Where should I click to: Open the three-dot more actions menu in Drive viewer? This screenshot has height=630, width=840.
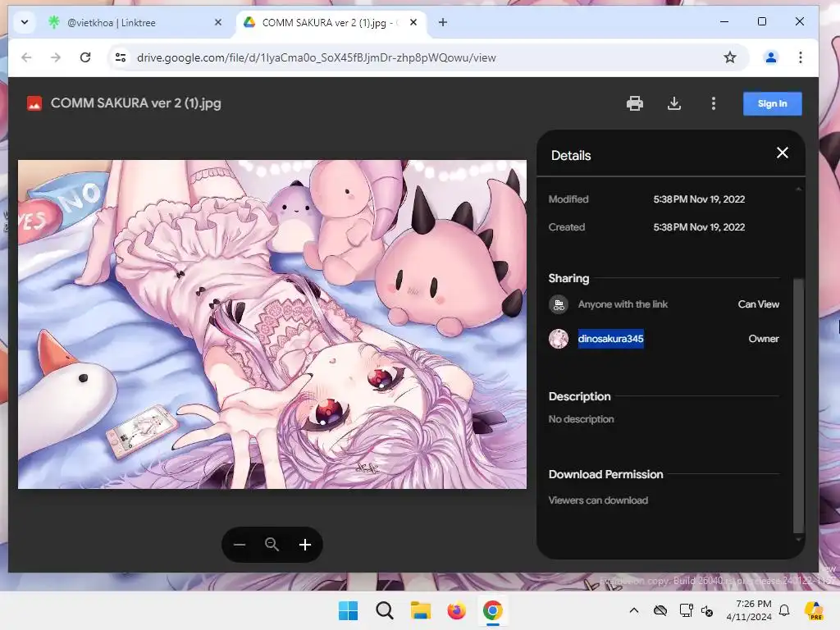point(713,103)
